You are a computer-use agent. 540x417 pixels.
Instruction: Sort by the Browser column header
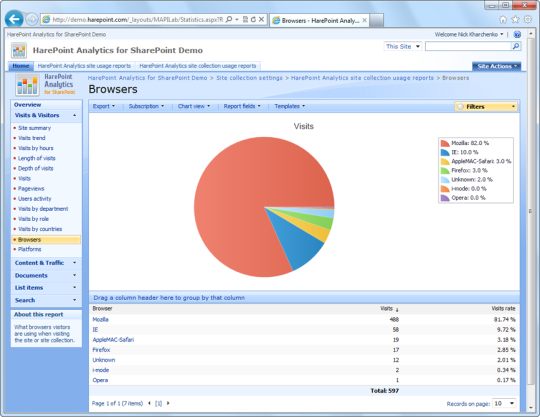(x=102, y=309)
